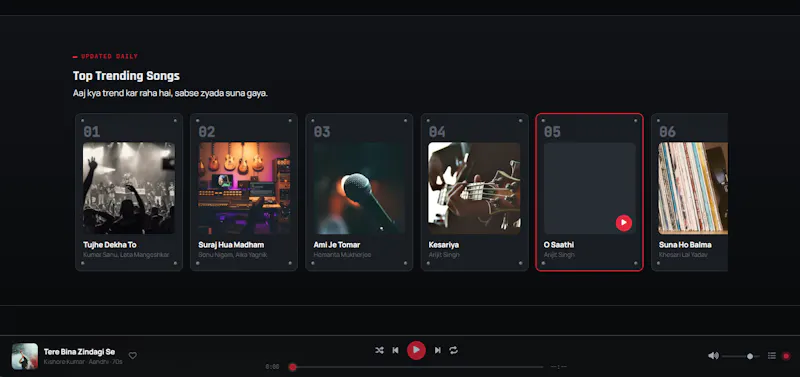Click the Tere Bina Zindagi Se title

click(79, 352)
